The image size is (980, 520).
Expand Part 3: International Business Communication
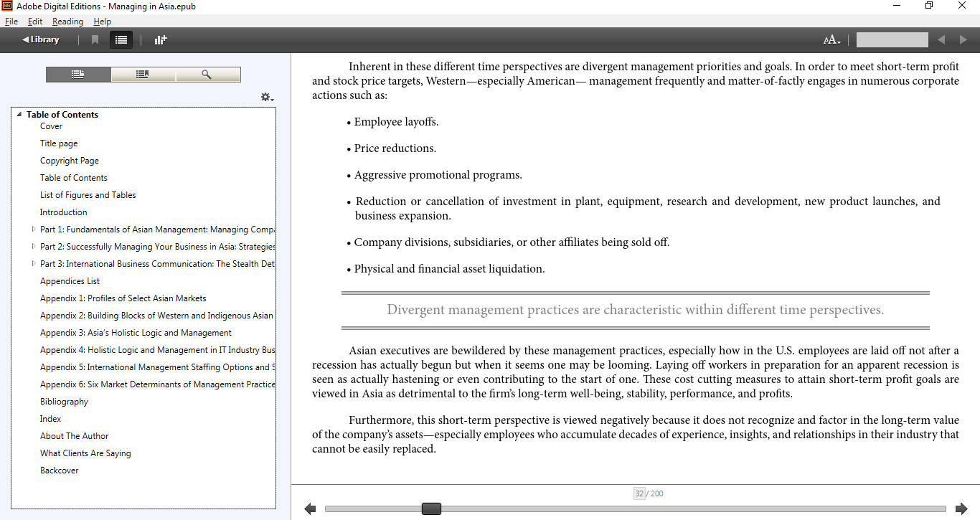pyautogui.click(x=33, y=264)
